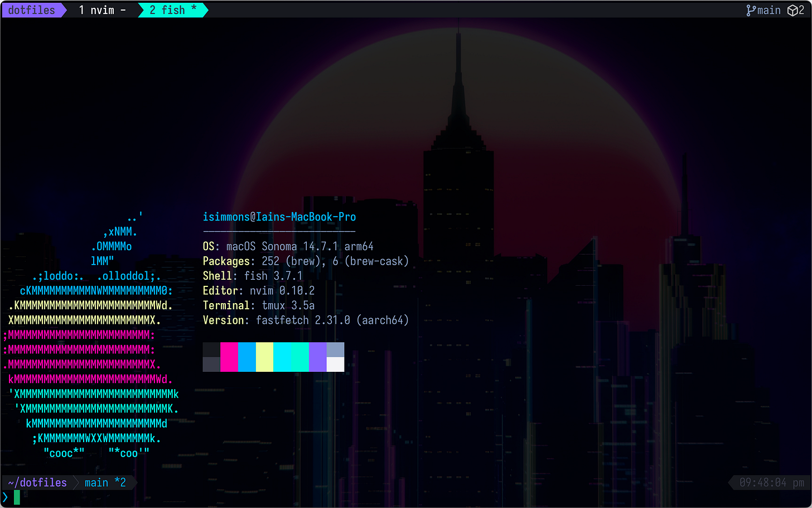Click the 'Packages: 252 (brew)' line

coord(306,261)
